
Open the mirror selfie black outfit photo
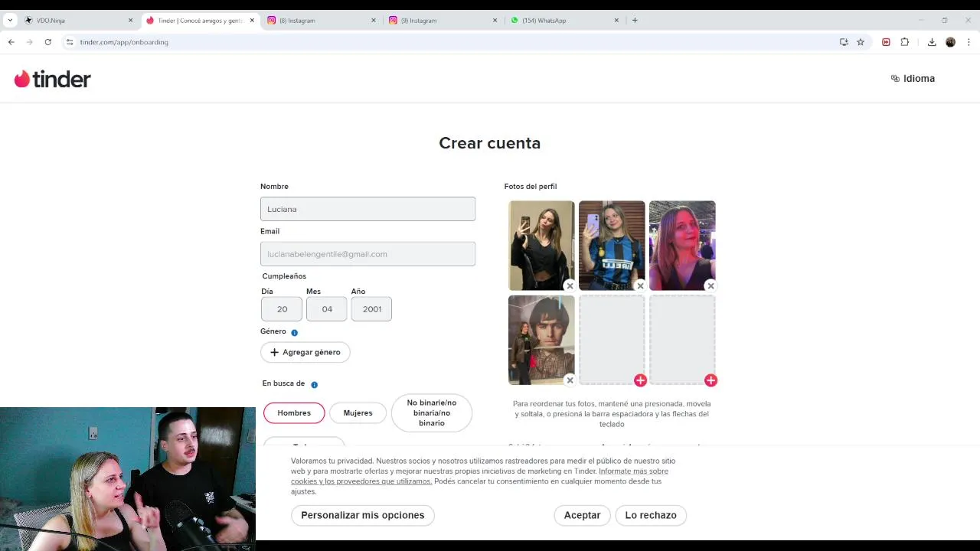tap(541, 245)
